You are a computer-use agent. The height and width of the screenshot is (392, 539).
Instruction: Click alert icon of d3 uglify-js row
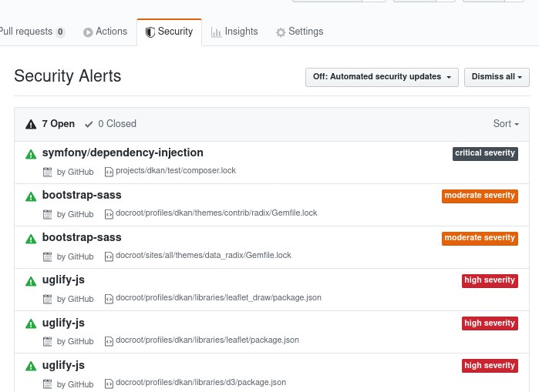point(31,367)
